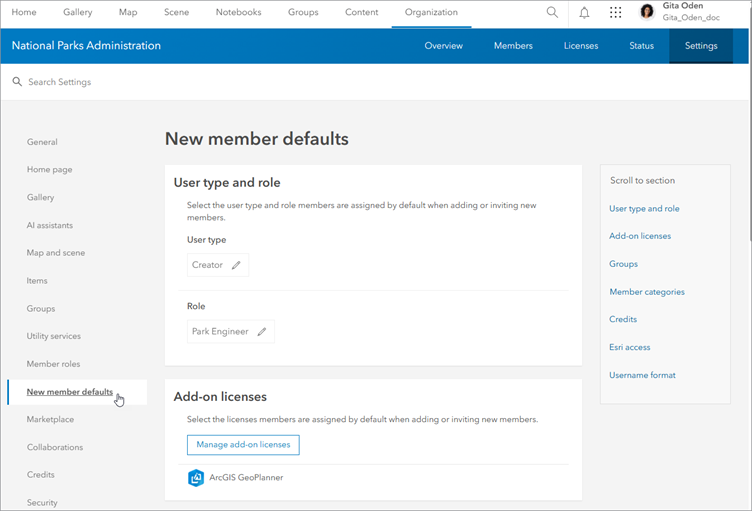Open Collaborations settings page
This screenshot has width=752, height=511.
point(55,447)
